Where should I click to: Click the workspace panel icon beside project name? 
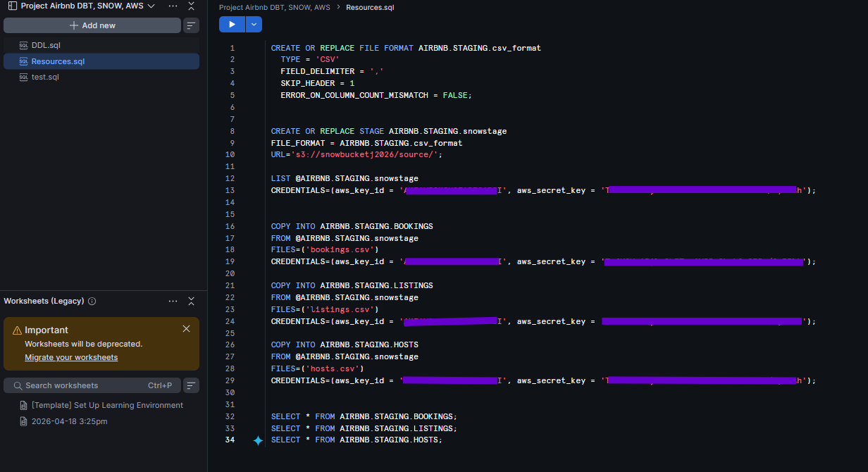point(12,6)
